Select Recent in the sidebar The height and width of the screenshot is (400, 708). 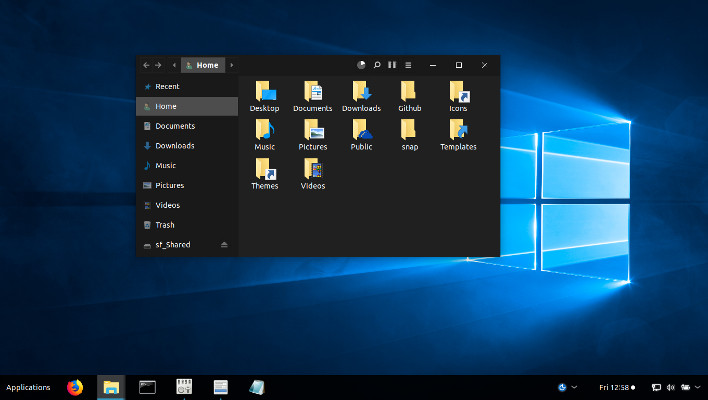coord(187,86)
